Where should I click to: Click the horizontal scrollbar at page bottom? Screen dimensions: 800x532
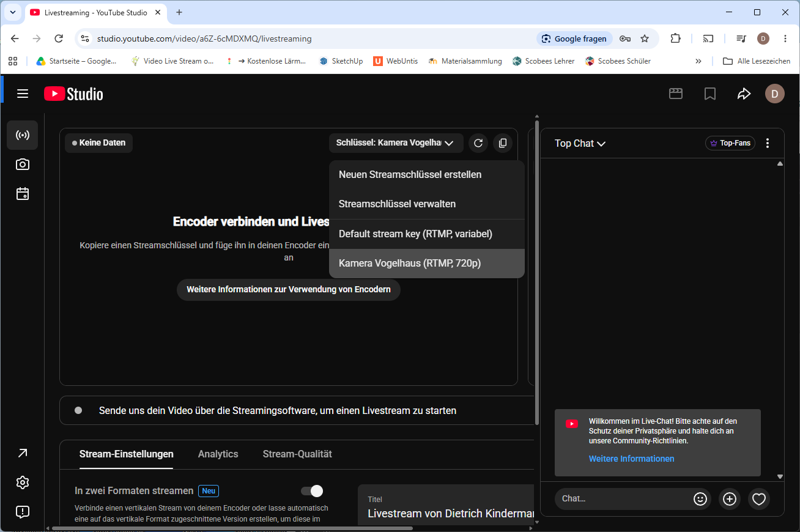(x=232, y=528)
